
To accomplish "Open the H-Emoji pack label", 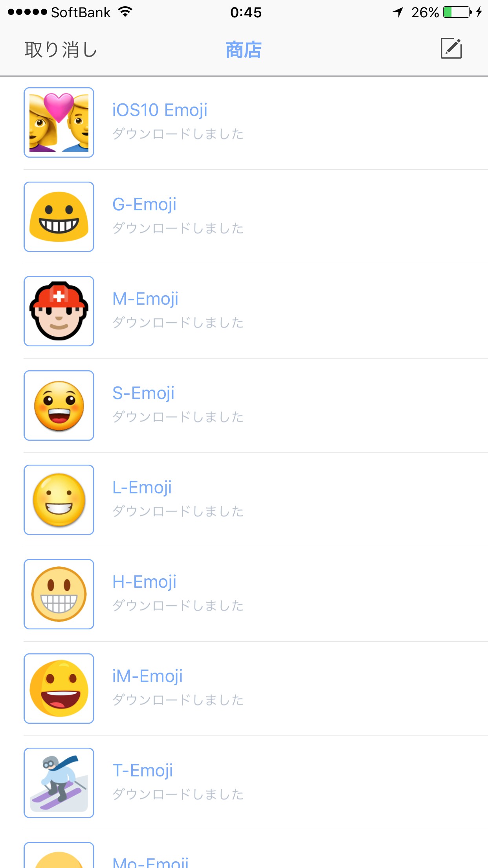I will (144, 582).
